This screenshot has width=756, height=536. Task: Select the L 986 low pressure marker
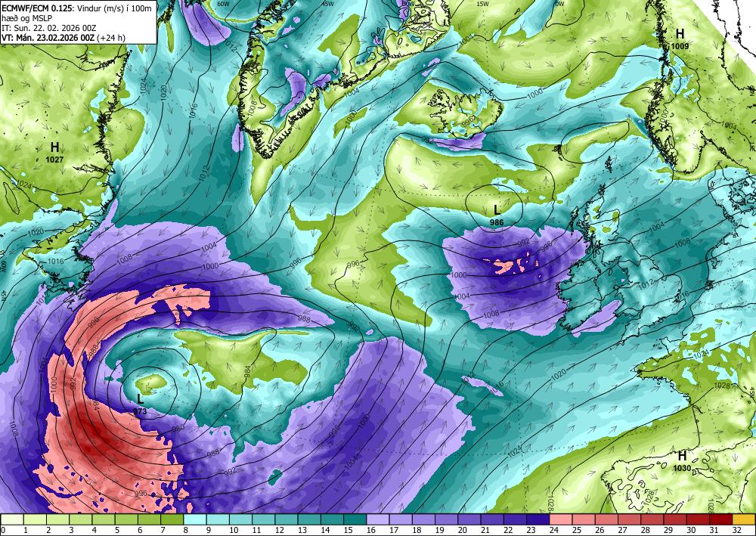(x=497, y=215)
